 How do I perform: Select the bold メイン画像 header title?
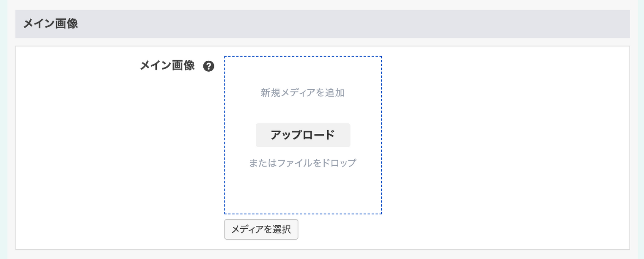(x=51, y=24)
